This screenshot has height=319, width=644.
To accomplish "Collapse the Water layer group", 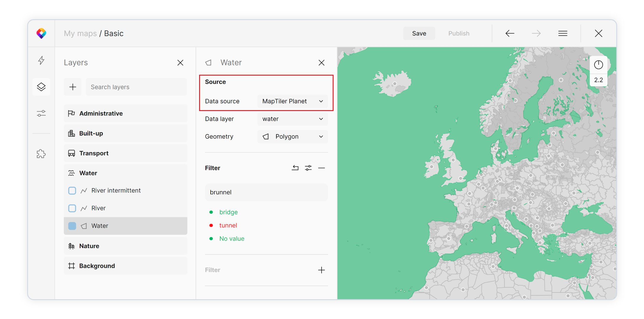I will 125,173.
